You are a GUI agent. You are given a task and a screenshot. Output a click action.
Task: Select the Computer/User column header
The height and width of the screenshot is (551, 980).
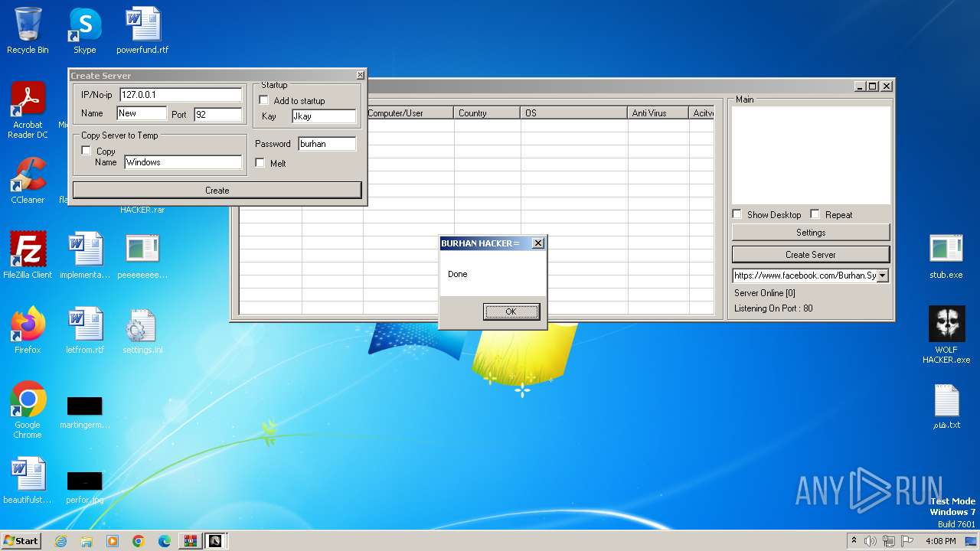click(409, 112)
